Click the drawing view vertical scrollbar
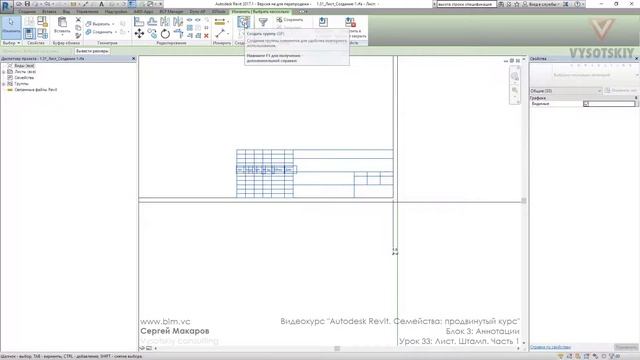640x360 pixels. [x=524, y=200]
